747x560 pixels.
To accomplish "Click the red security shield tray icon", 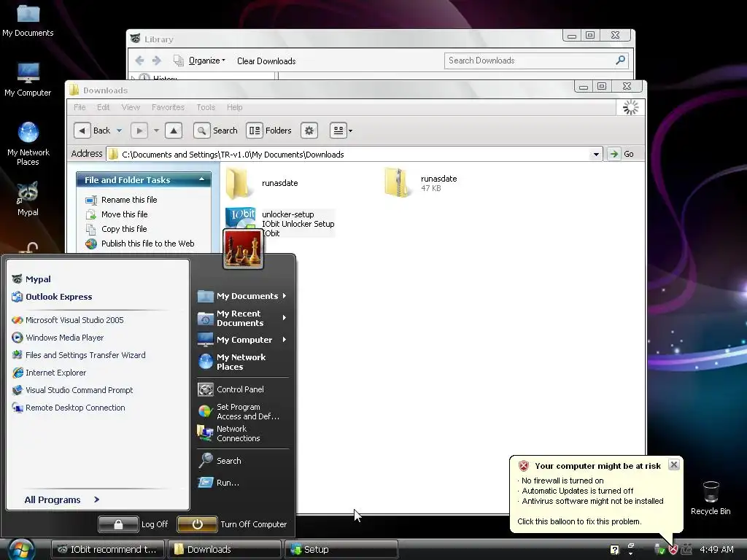I will 673,550.
